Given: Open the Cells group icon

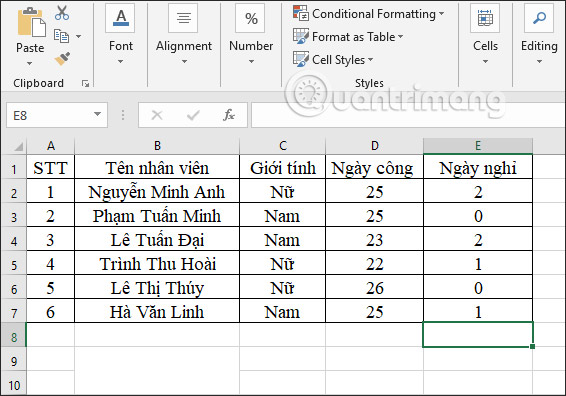Looking at the screenshot, I should [485, 18].
